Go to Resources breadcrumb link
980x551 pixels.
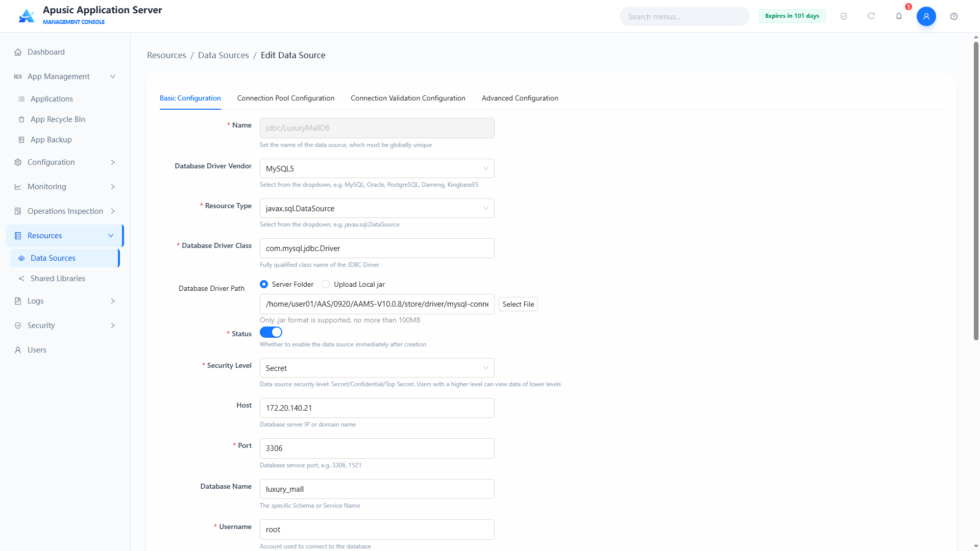(166, 55)
